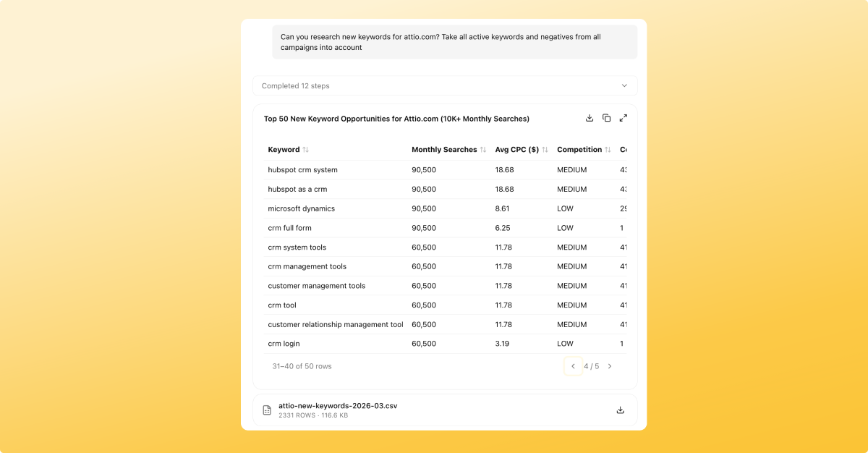Select the 'hubspot crm system' keyword cell
Image resolution: width=868 pixels, height=453 pixels.
tap(302, 170)
